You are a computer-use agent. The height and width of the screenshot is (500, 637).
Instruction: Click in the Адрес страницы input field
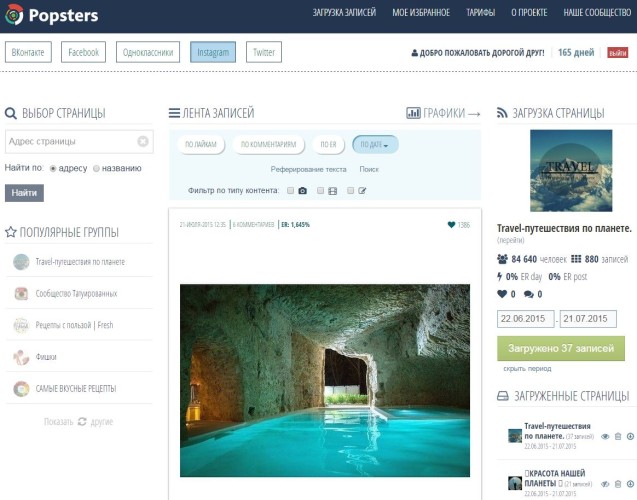pos(79,141)
